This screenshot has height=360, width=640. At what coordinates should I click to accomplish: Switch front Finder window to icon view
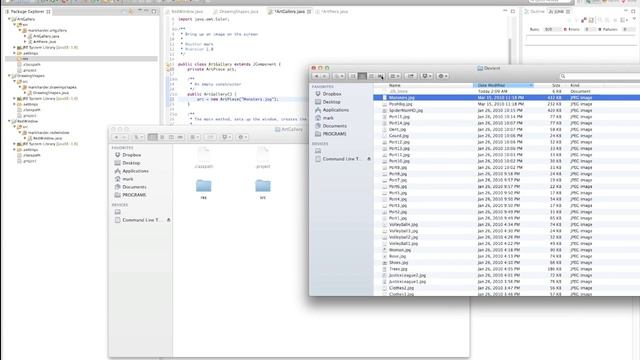(353, 76)
